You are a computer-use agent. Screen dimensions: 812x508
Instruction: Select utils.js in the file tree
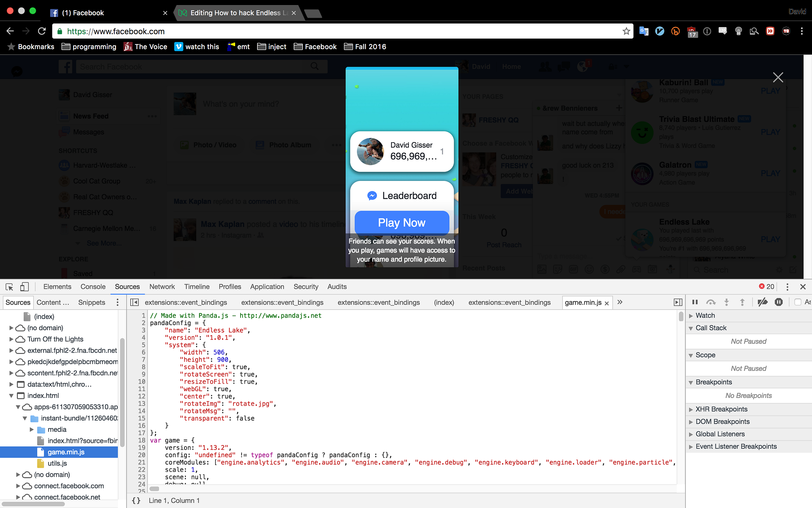click(57, 463)
